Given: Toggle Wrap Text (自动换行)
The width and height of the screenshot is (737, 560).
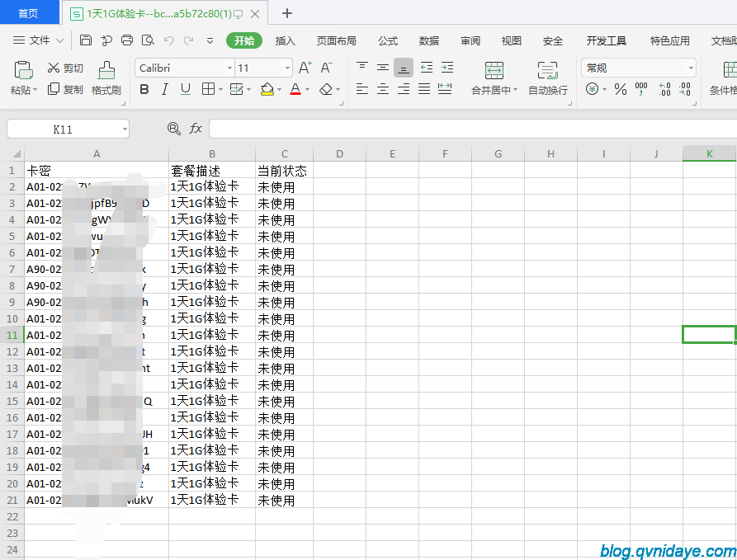Looking at the screenshot, I should click(x=547, y=78).
